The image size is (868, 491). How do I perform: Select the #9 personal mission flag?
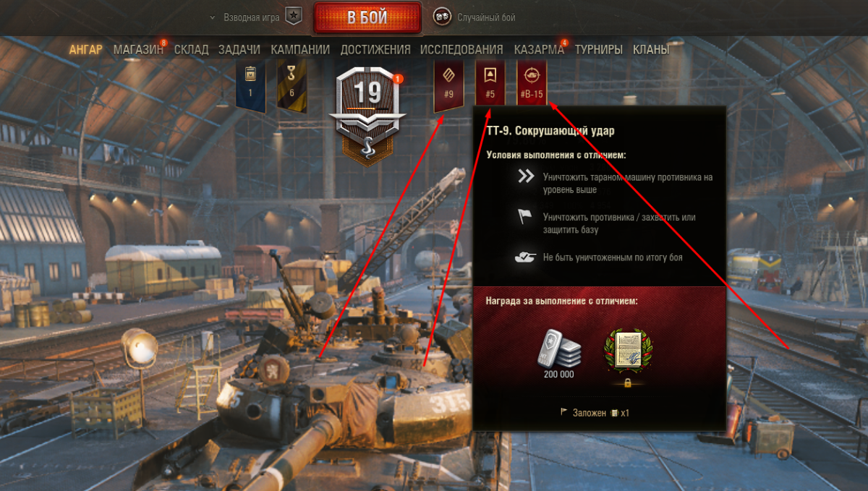pyautogui.click(x=448, y=85)
